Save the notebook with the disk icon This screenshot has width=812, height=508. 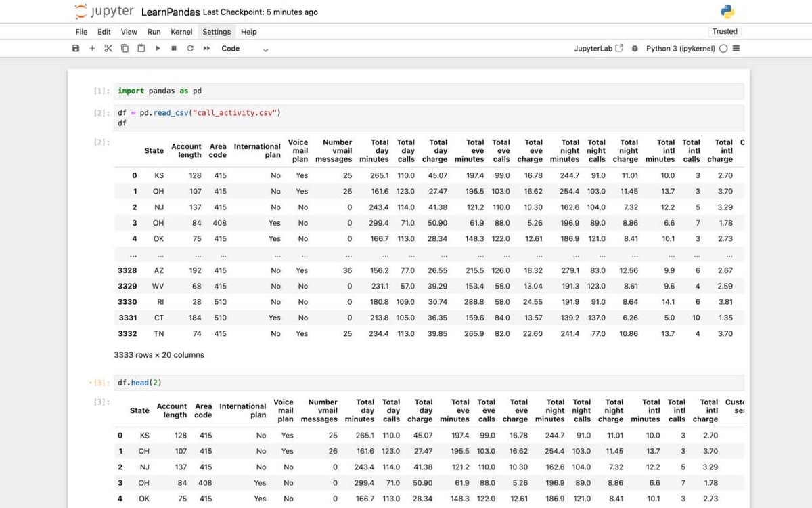click(x=76, y=49)
